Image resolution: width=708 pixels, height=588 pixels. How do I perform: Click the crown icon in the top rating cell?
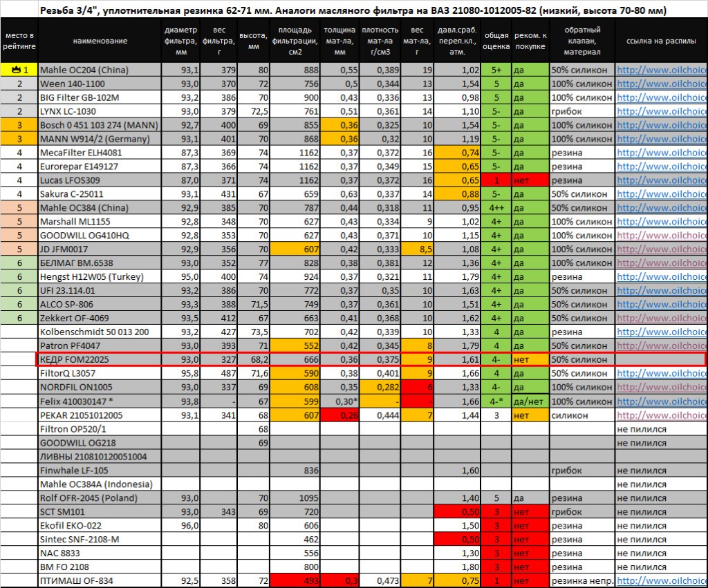click(x=16, y=70)
